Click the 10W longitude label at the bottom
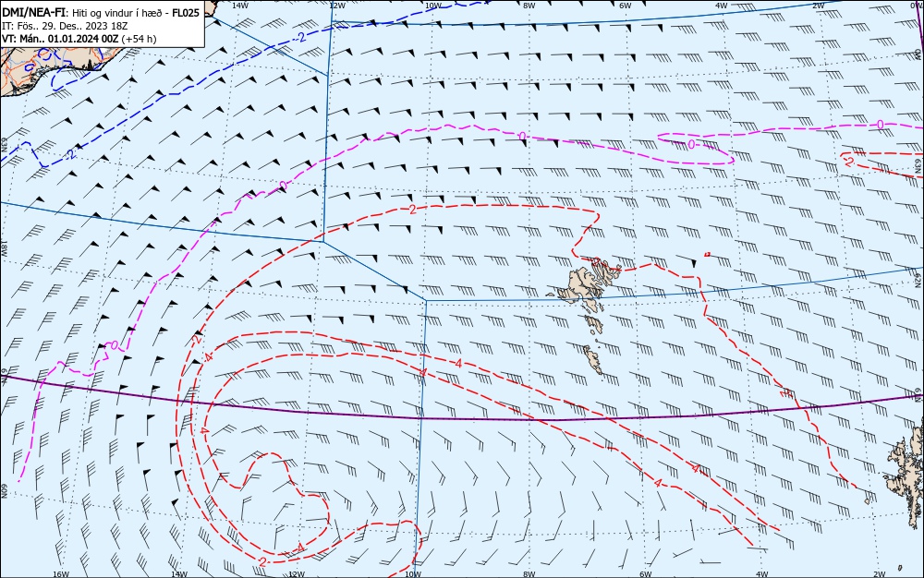Screen dimensions: 924x578 413,574
